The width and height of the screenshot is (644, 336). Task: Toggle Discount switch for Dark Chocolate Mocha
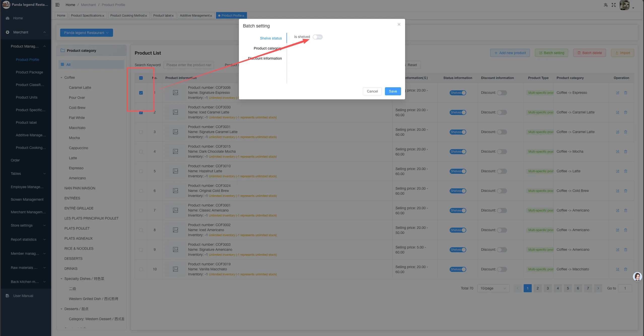(x=502, y=152)
